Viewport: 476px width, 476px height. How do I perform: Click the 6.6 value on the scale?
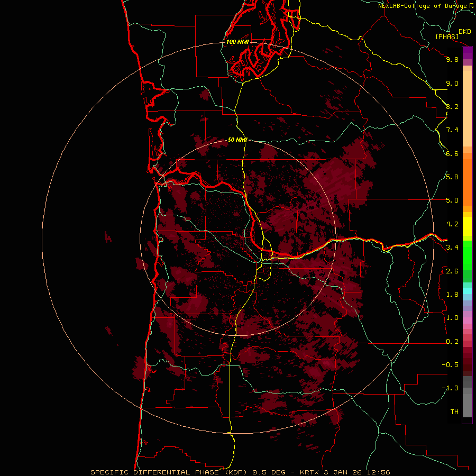[x=452, y=153]
